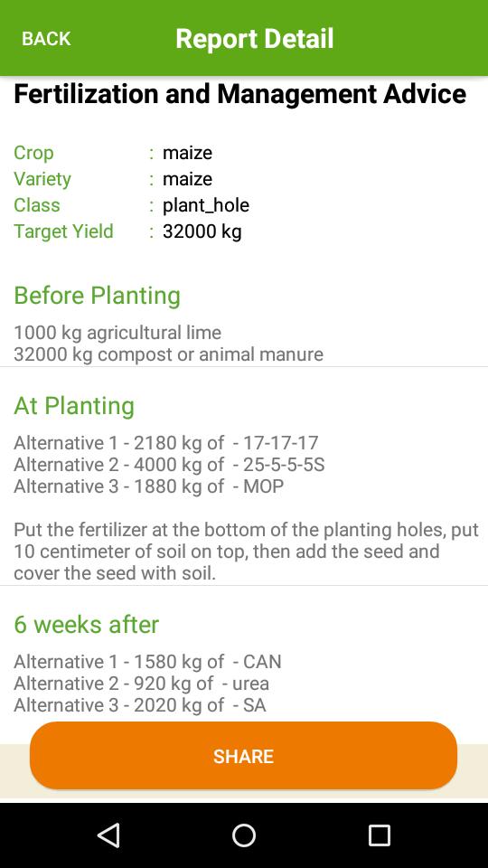Image resolution: width=488 pixels, height=868 pixels.
Task: Tap the Report Detail header title
Action: click(255, 39)
